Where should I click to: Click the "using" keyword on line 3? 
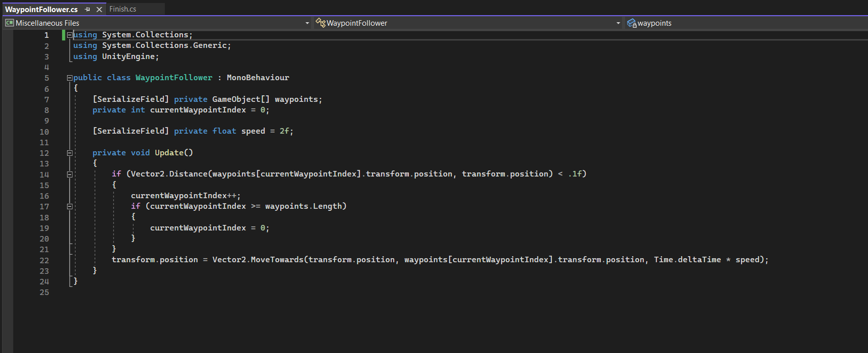85,56
